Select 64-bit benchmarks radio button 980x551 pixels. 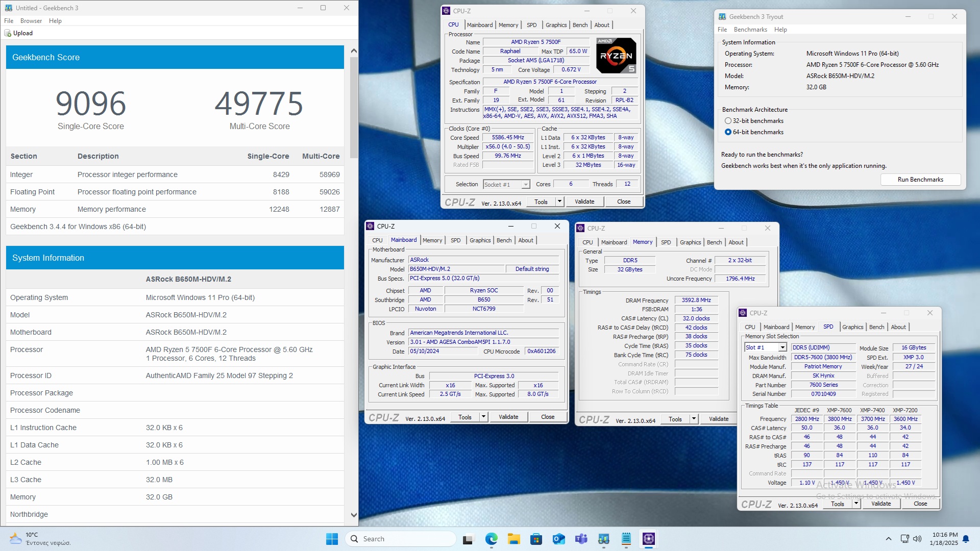point(728,132)
